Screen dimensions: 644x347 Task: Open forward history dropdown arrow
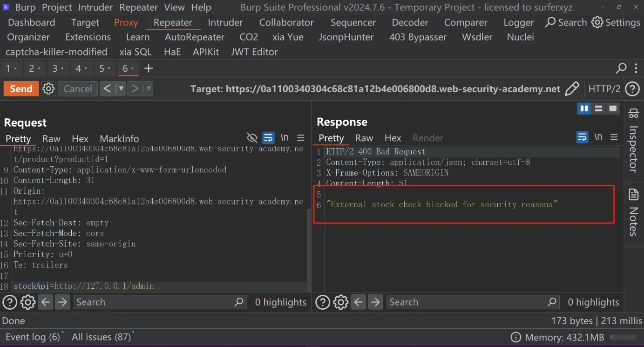point(149,88)
